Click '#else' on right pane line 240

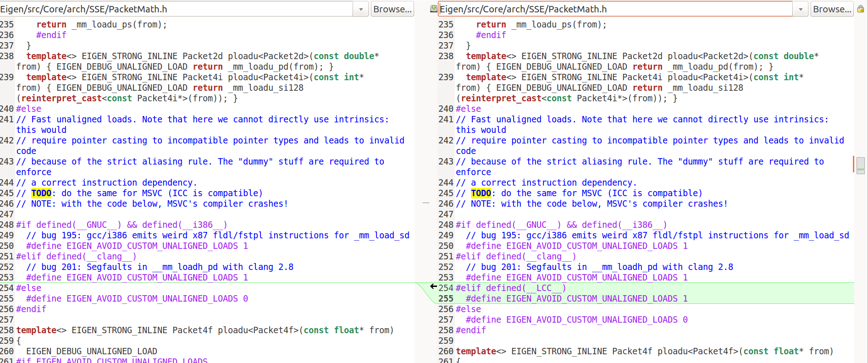pos(469,109)
